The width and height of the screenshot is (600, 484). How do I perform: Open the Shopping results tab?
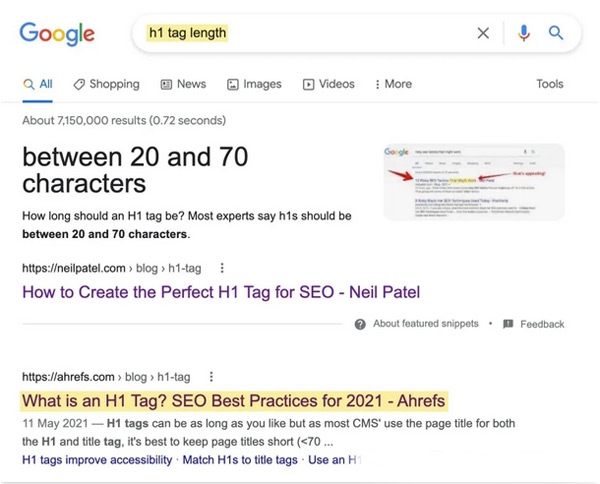coord(106,84)
